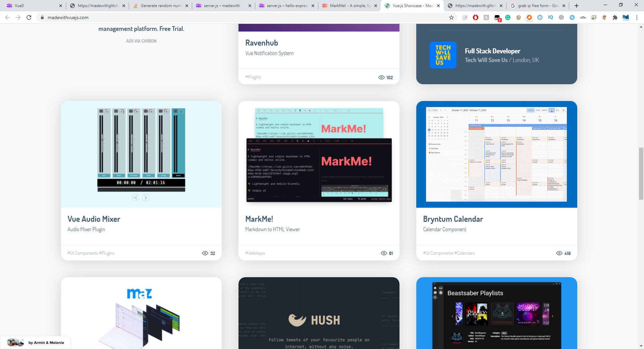Click the 'Markdown to HTML Viewer' description
The width and height of the screenshot is (644, 349).
(x=272, y=230)
